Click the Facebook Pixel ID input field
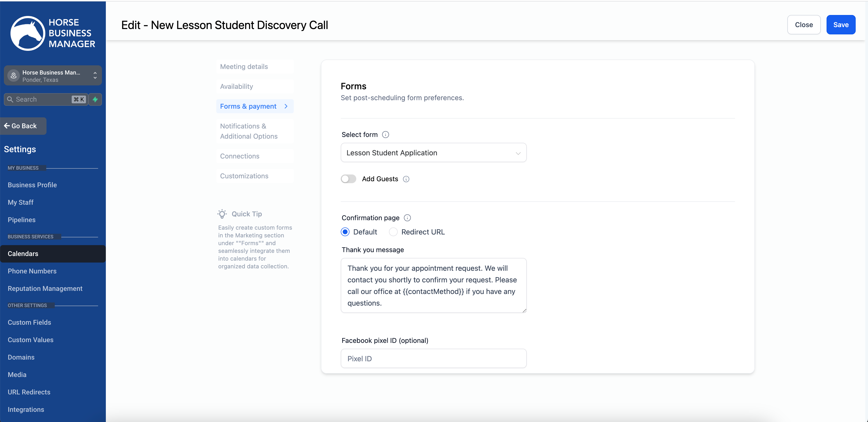The width and height of the screenshot is (868, 422). pyautogui.click(x=433, y=358)
